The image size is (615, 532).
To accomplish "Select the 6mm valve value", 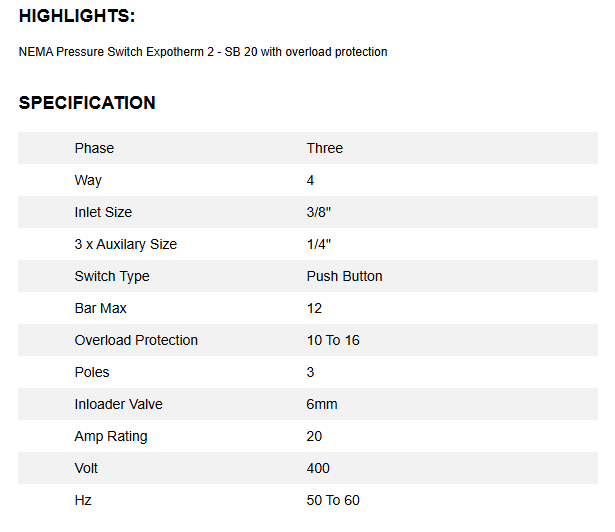I will click(x=322, y=404).
